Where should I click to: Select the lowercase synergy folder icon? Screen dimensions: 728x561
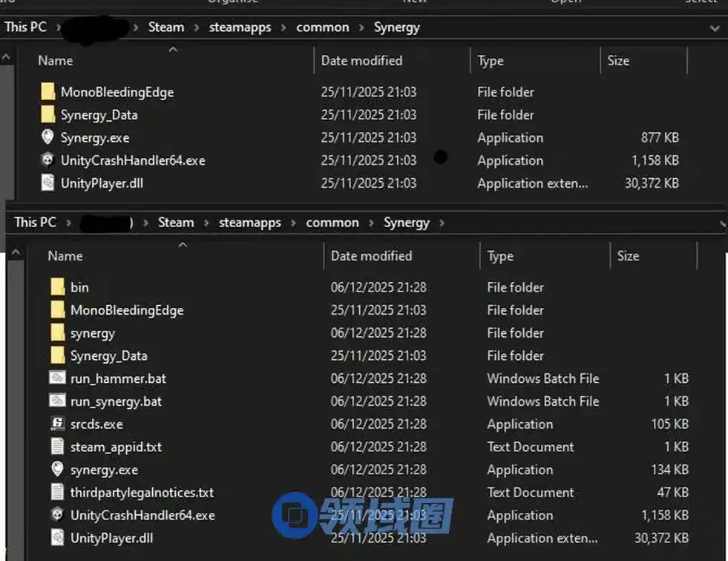58,333
